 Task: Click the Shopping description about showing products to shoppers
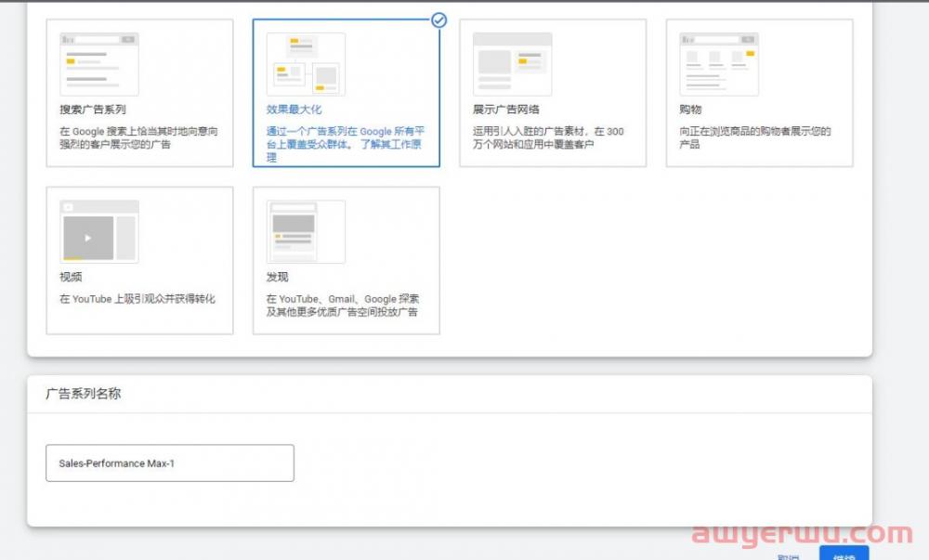(754, 137)
